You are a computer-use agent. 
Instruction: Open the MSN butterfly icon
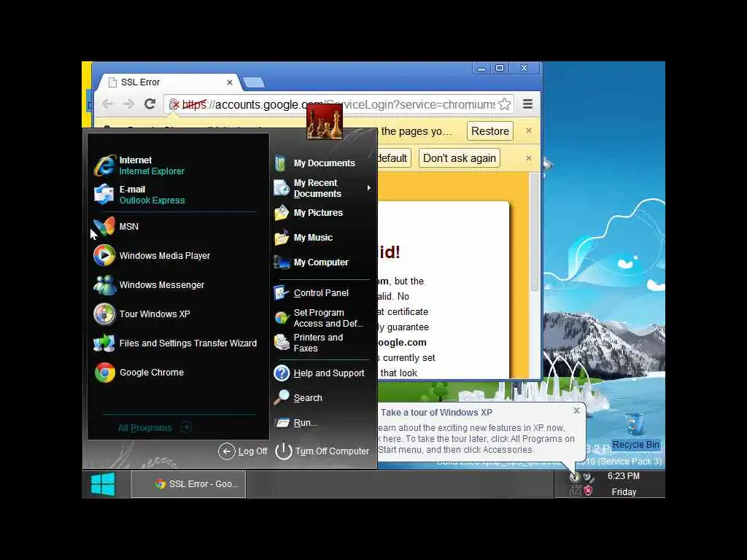coord(104,226)
